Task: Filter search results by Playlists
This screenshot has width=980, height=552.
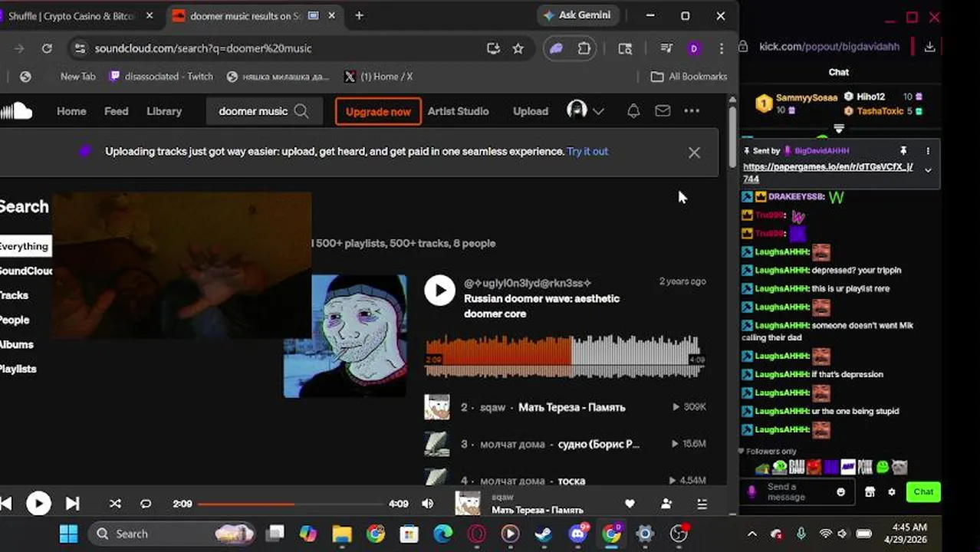Action: pyautogui.click(x=18, y=369)
